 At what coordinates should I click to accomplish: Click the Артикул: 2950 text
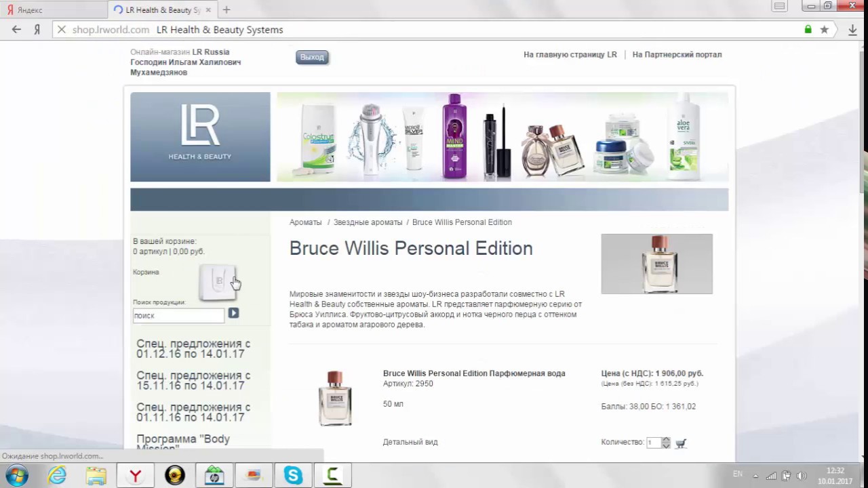tap(408, 384)
